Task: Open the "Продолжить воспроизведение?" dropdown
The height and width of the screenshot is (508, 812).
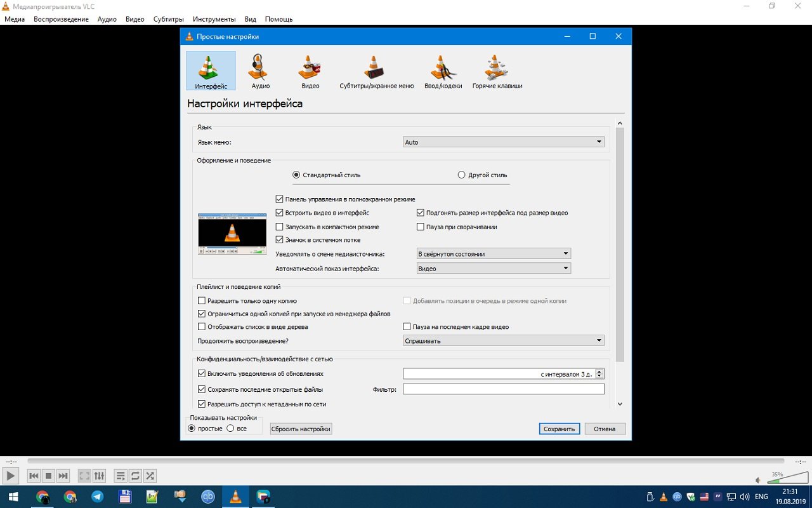Action: (504, 341)
